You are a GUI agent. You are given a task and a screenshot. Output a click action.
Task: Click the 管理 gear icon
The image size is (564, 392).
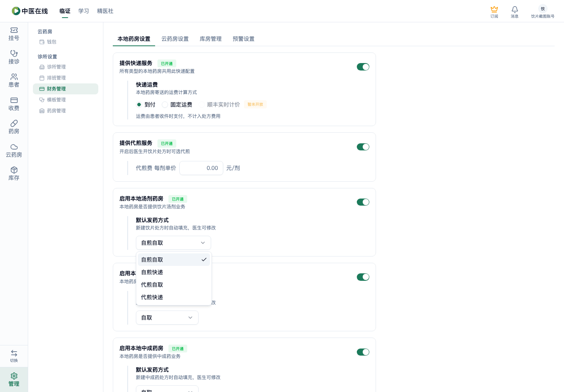coord(14,376)
